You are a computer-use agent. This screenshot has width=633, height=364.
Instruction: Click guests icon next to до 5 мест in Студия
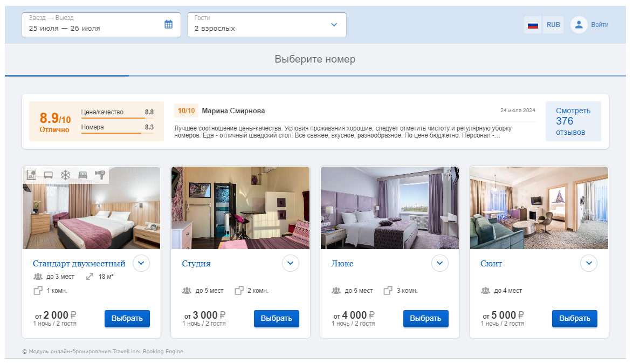tap(187, 290)
